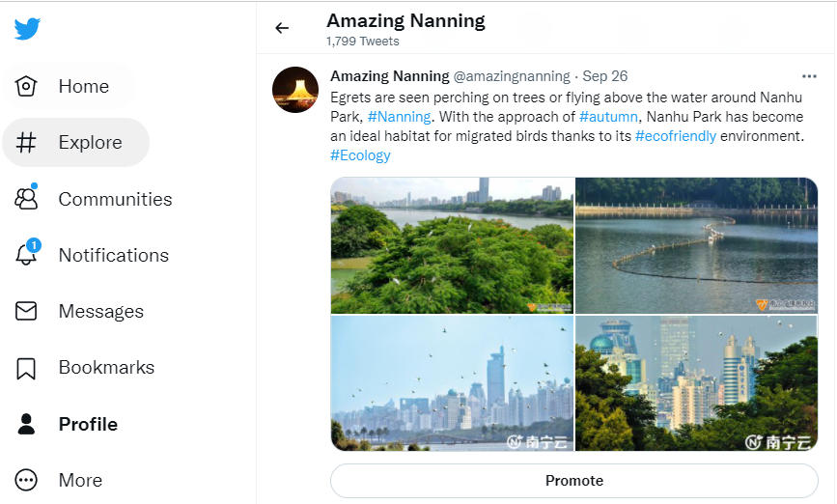The width and height of the screenshot is (837, 504).
Task: Expand the More menu in sidebar
Action: pos(26,480)
